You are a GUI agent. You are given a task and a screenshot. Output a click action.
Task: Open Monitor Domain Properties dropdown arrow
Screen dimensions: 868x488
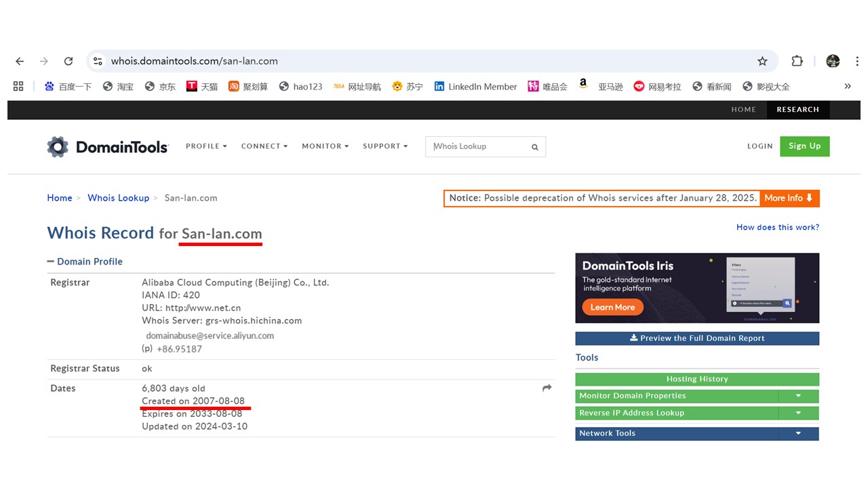click(x=798, y=396)
